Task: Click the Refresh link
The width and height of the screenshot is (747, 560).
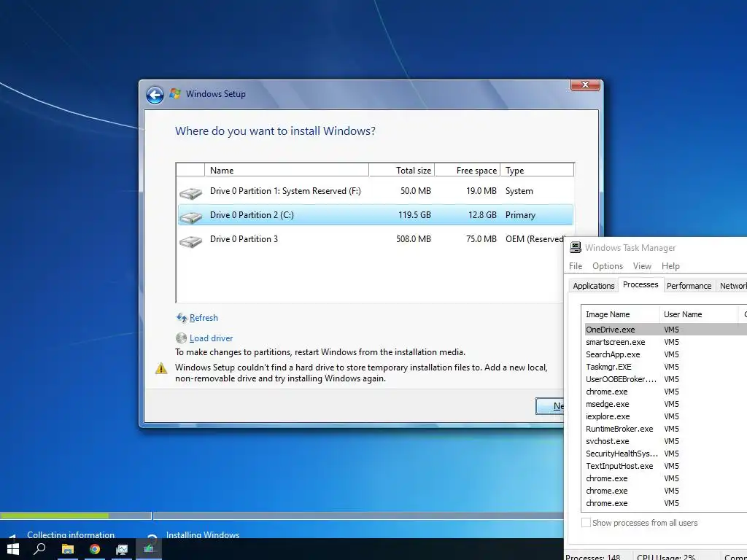Action: click(x=204, y=318)
